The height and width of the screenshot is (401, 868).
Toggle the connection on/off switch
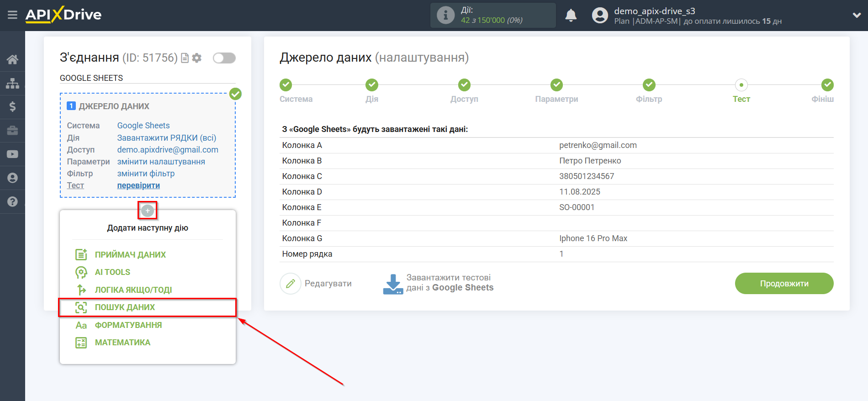tap(224, 58)
